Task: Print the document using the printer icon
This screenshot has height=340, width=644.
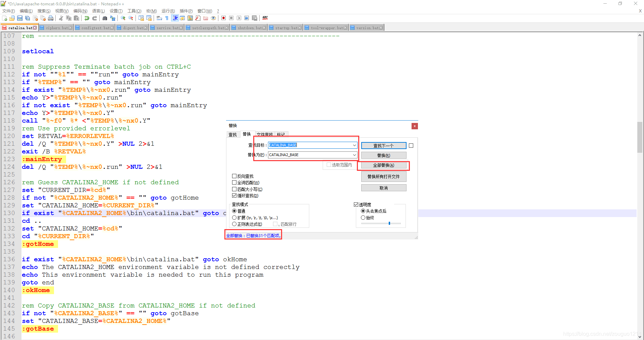Action: (x=51, y=18)
